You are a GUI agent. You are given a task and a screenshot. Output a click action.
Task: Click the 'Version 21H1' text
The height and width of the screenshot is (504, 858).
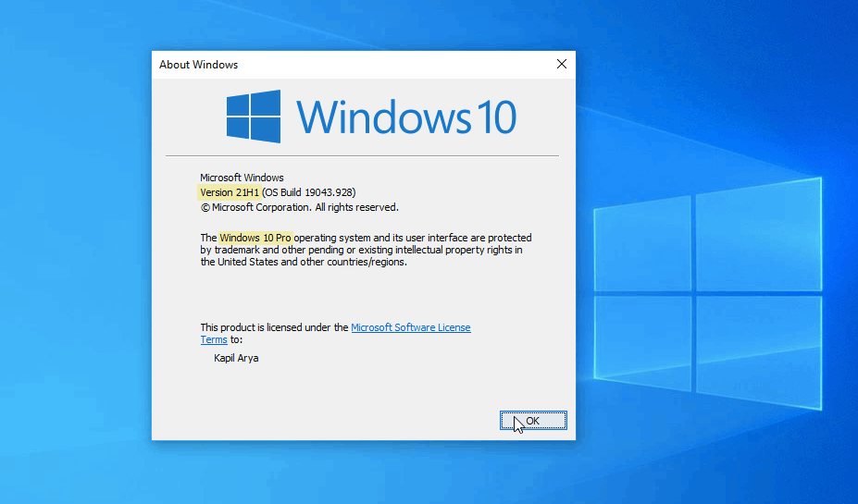(x=230, y=192)
